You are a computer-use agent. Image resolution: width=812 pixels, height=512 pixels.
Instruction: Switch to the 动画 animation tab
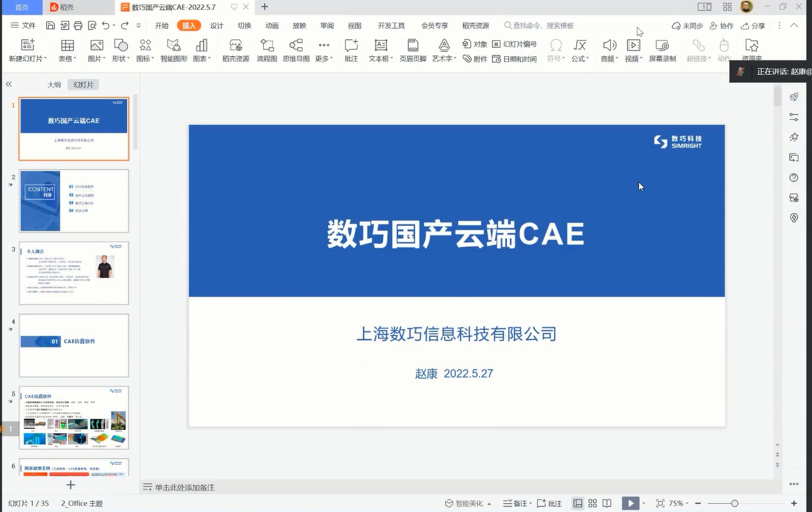(x=272, y=26)
